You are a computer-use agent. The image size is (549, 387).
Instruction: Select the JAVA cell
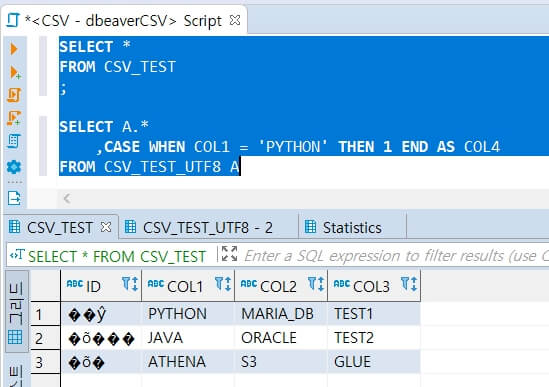[x=188, y=338]
